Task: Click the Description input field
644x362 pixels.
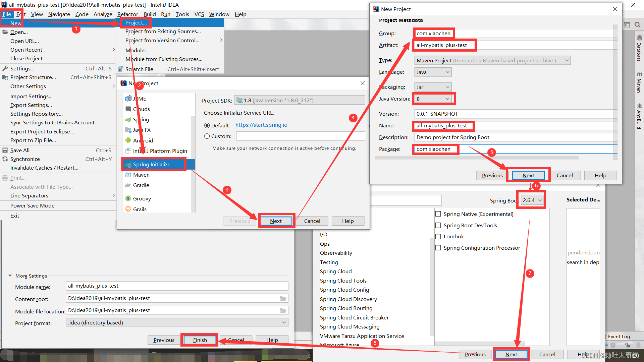Action: click(x=516, y=137)
